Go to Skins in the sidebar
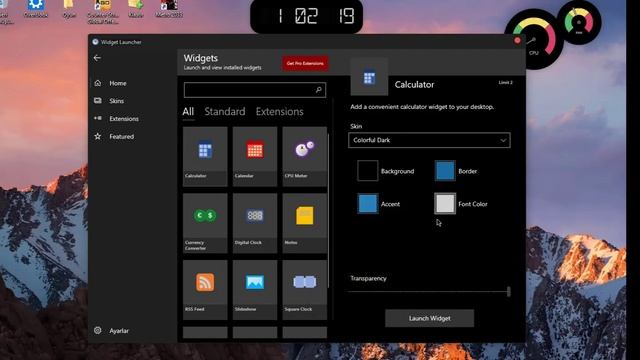Viewport: 640px width, 360px height. [x=116, y=100]
